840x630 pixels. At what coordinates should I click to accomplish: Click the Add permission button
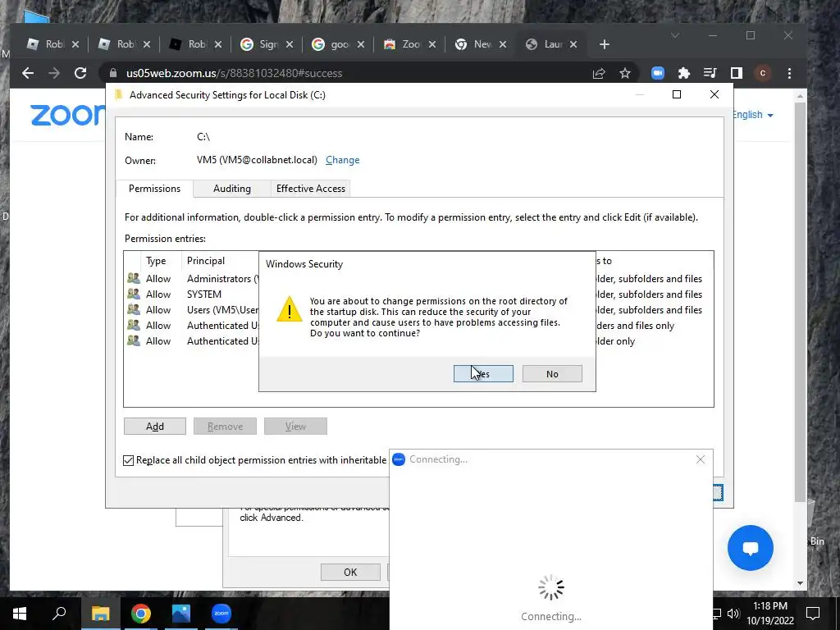point(155,427)
